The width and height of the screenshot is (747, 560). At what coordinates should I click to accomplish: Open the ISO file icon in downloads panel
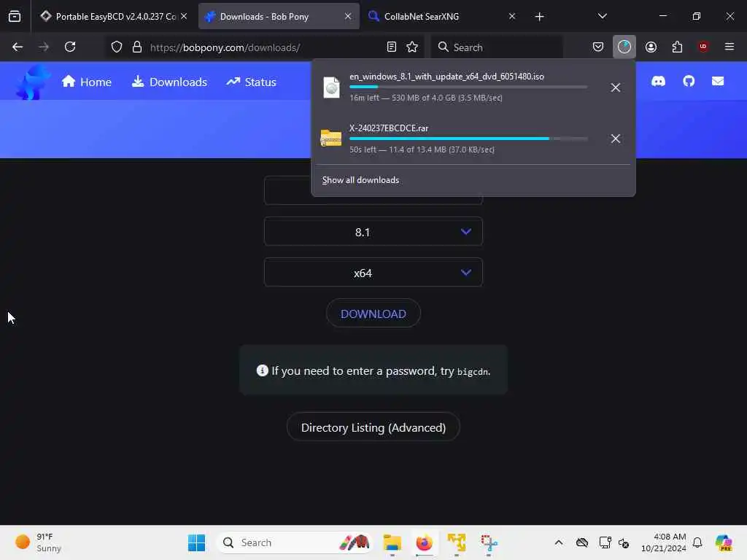click(x=332, y=87)
